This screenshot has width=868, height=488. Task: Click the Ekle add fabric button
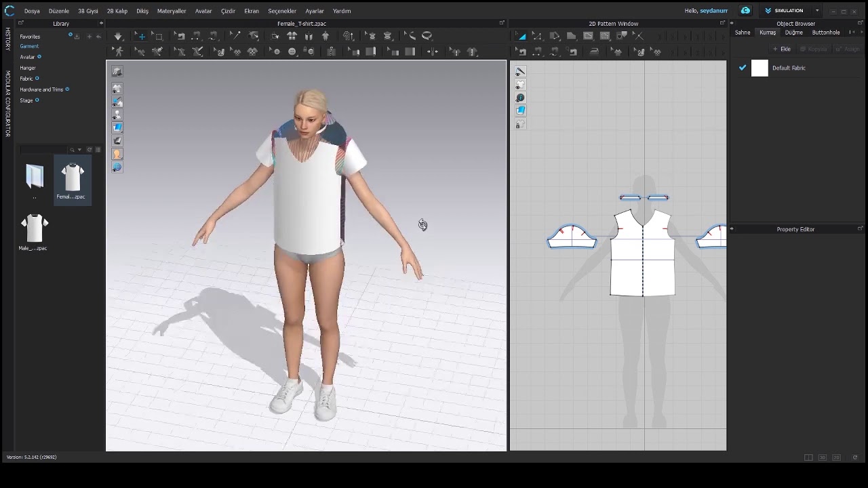782,49
